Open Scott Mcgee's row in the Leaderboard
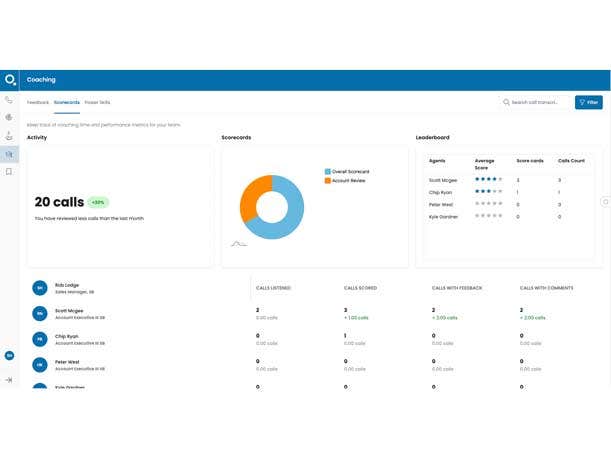Image resolution: width=611 pixels, height=458 pixels. click(x=443, y=180)
